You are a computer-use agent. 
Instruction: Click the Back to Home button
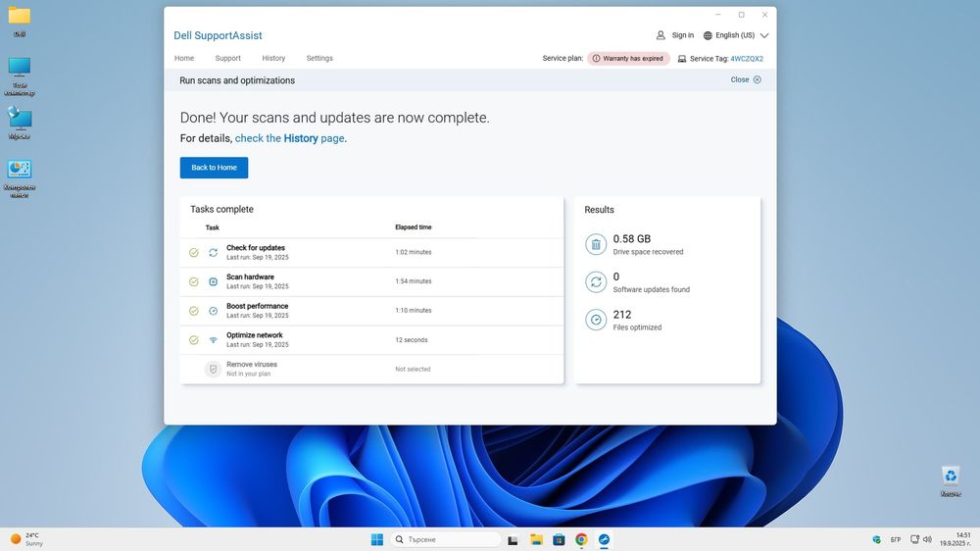pyautogui.click(x=214, y=168)
